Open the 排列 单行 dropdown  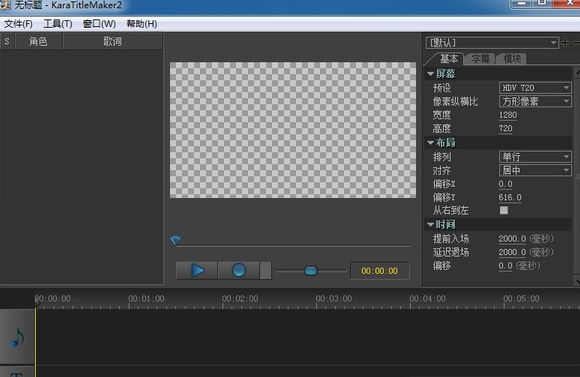535,157
